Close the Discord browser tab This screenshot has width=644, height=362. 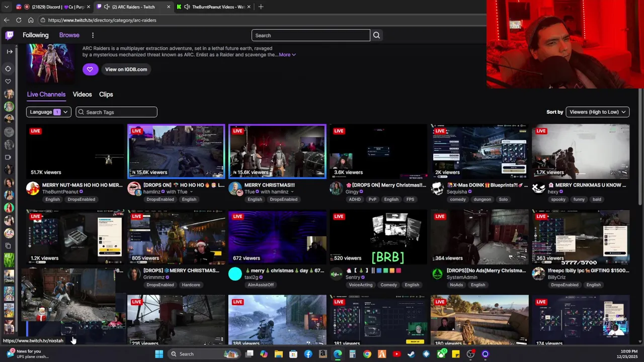[89, 7]
